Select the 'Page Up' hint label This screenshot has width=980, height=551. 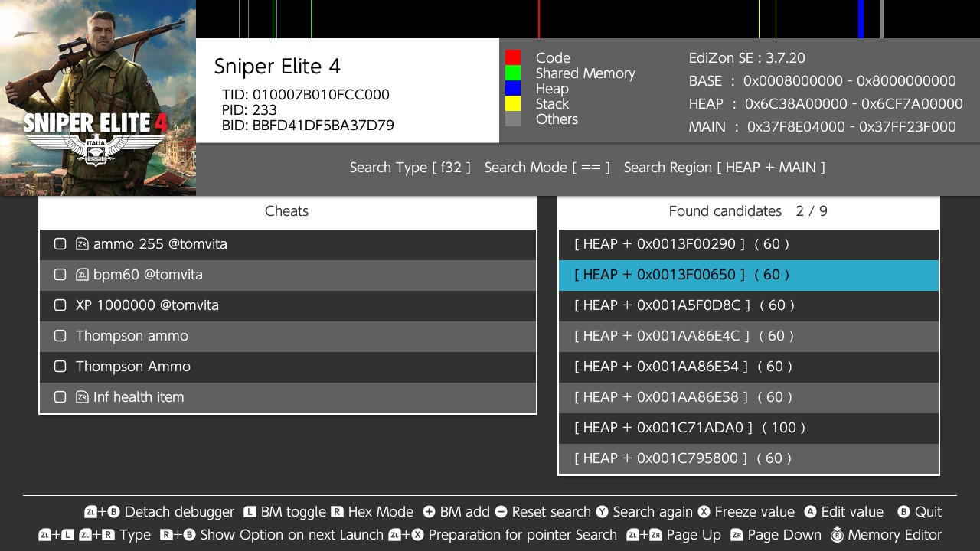[x=694, y=535]
